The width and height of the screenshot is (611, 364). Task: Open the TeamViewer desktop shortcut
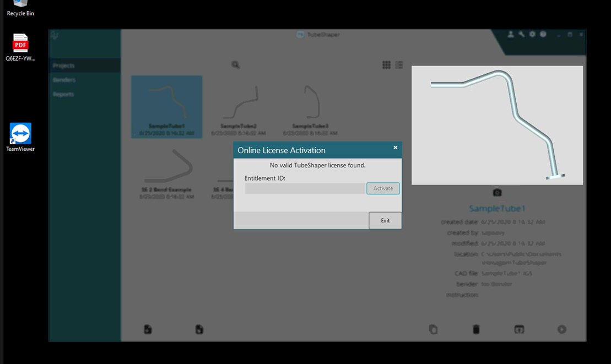click(x=20, y=137)
